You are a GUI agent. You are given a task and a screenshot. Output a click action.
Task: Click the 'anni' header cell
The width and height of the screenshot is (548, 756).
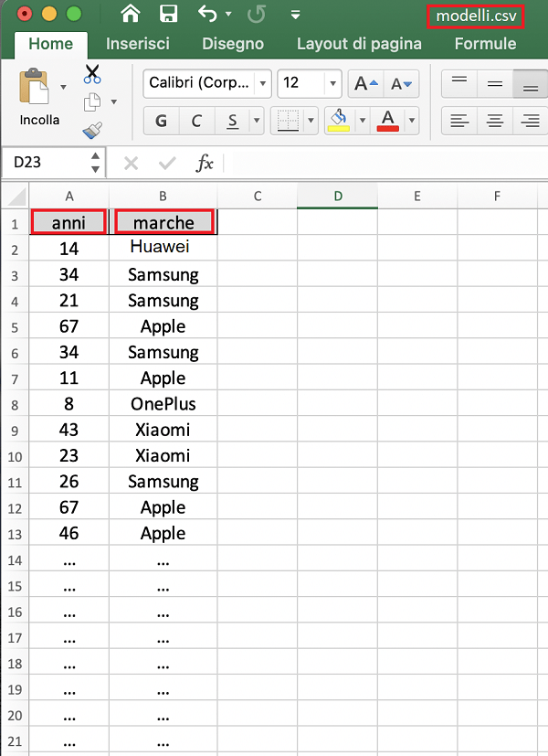point(68,222)
